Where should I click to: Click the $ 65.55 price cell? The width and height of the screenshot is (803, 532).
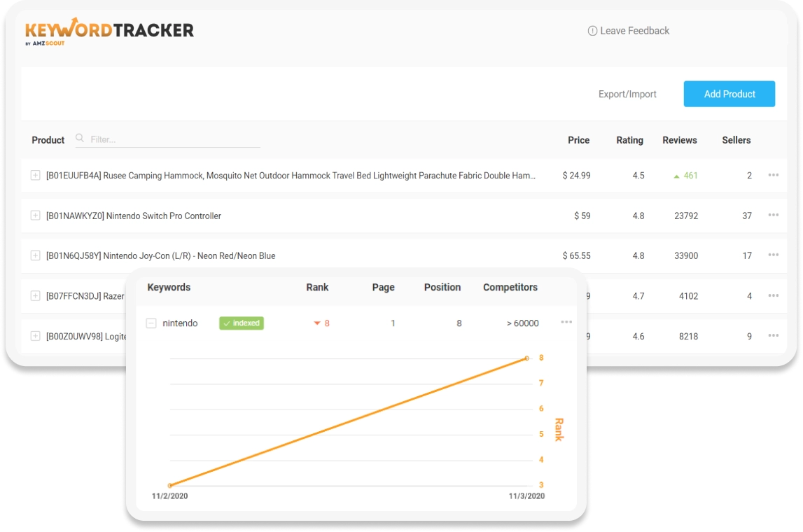[x=577, y=255]
